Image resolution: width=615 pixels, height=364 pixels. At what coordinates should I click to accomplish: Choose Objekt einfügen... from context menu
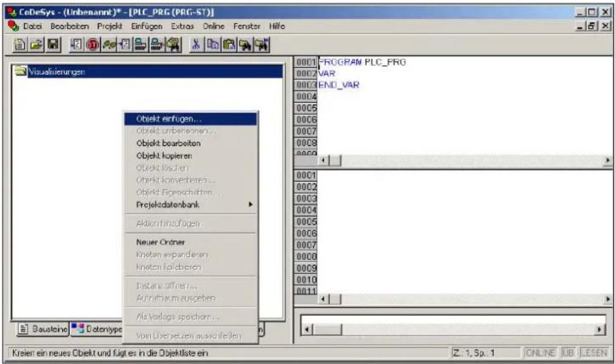pos(191,119)
